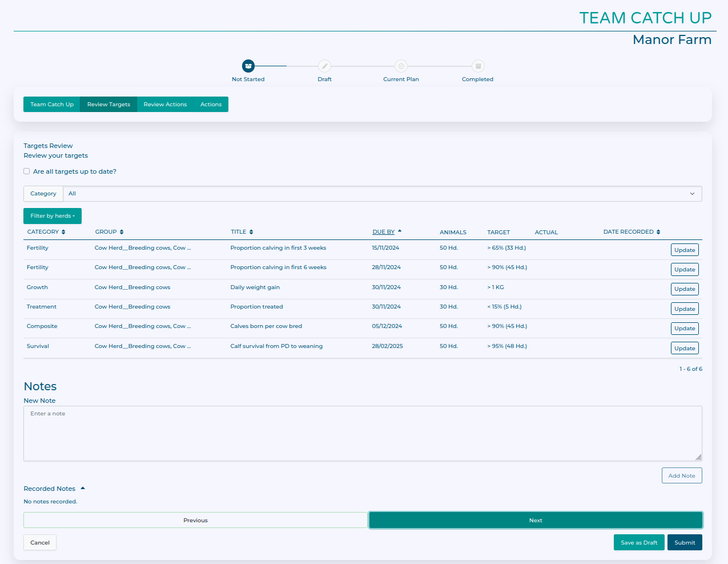Sort table by Title column arrows

pyautogui.click(x=251, y=232)
